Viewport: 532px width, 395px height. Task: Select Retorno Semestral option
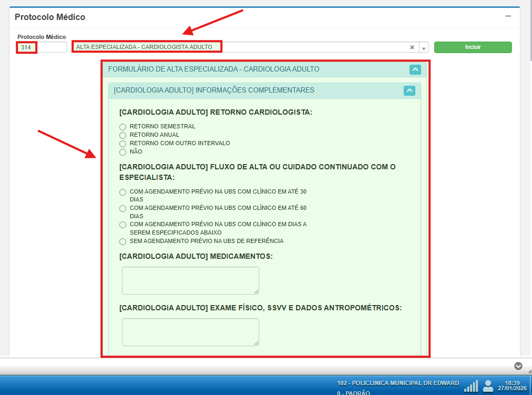(x=123, y=127)
